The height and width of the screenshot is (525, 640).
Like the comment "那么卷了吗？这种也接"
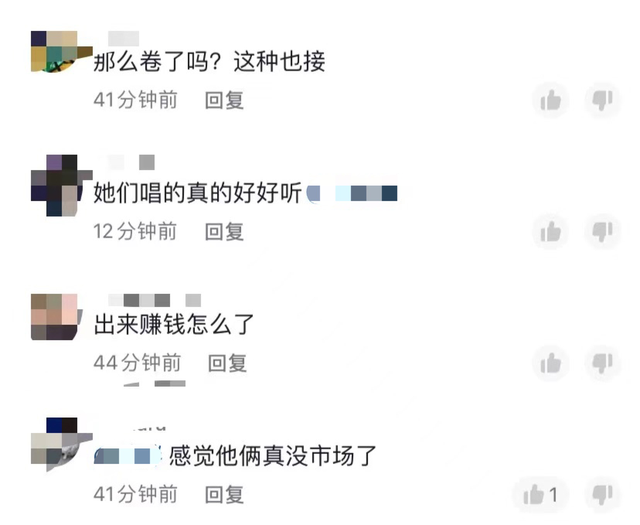pyautogui.click(x=551, y=100)
